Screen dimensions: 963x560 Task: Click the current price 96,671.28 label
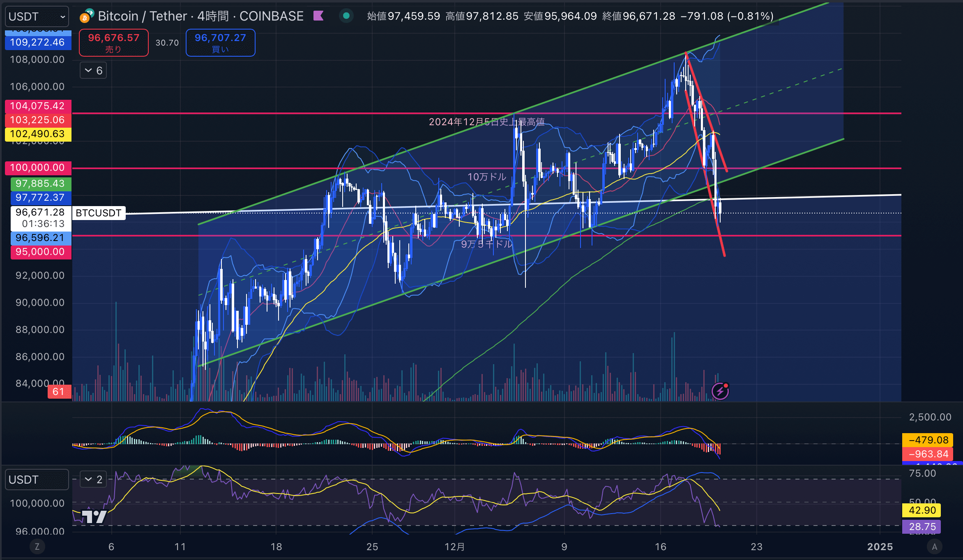(40, 218)
